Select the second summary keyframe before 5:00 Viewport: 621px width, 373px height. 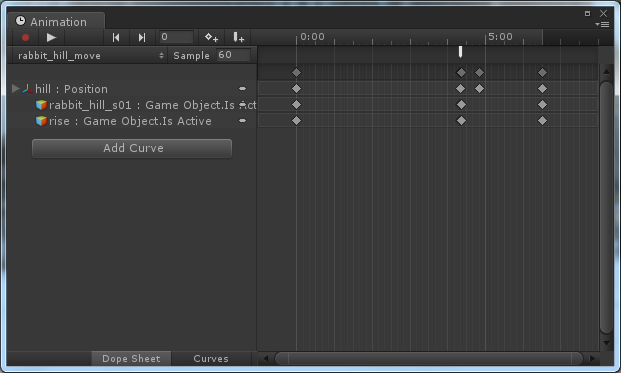coord(479,73)
